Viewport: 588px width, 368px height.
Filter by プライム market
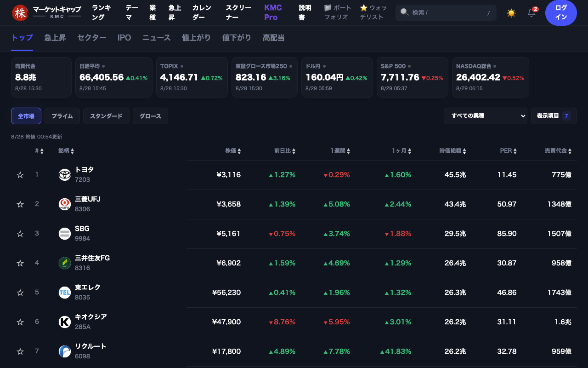[x=62, y=116]
